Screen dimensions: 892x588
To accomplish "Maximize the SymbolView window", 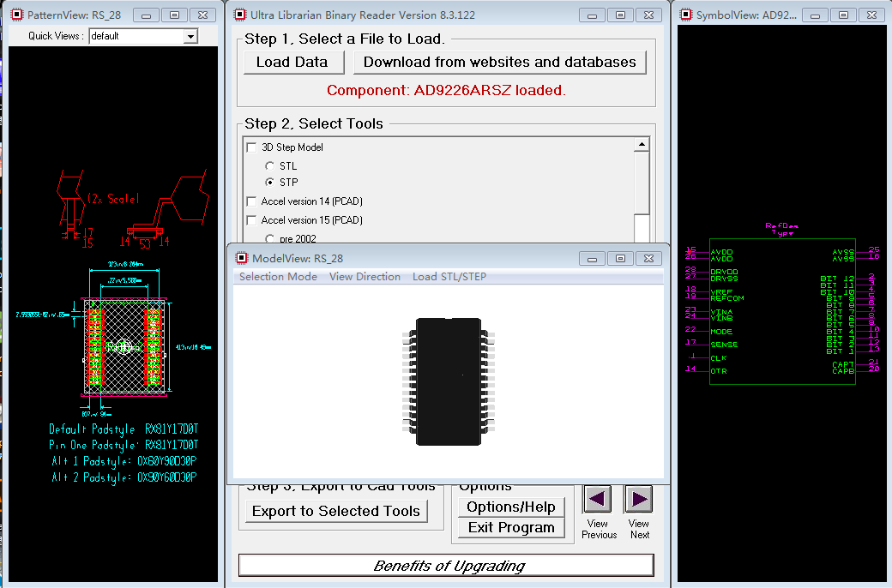I will [844, 15].
